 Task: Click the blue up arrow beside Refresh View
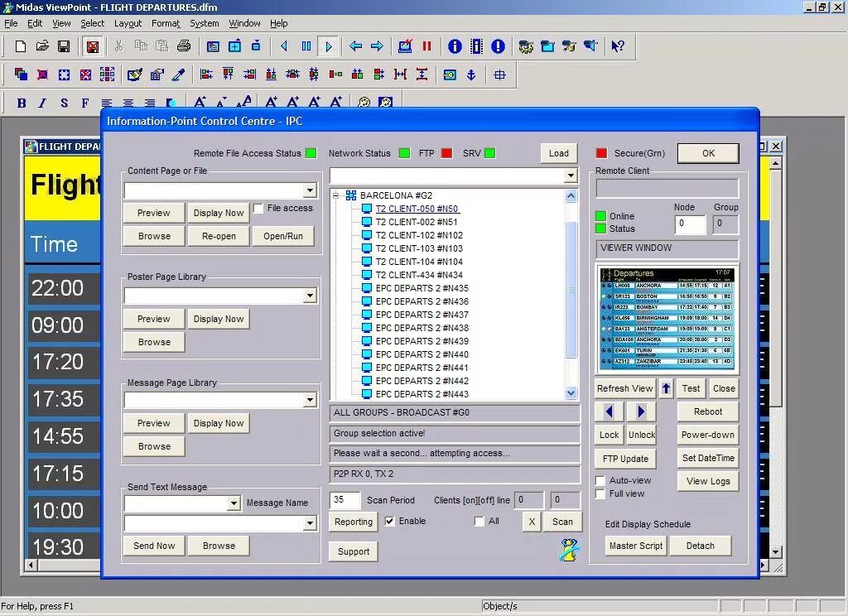667,388
